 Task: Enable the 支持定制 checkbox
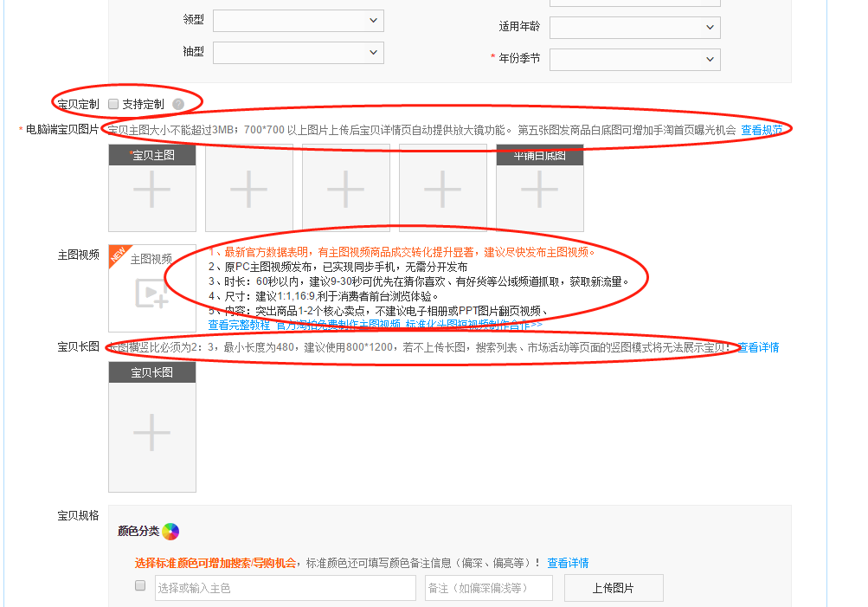pyautogui.click(x=113, y=103)
